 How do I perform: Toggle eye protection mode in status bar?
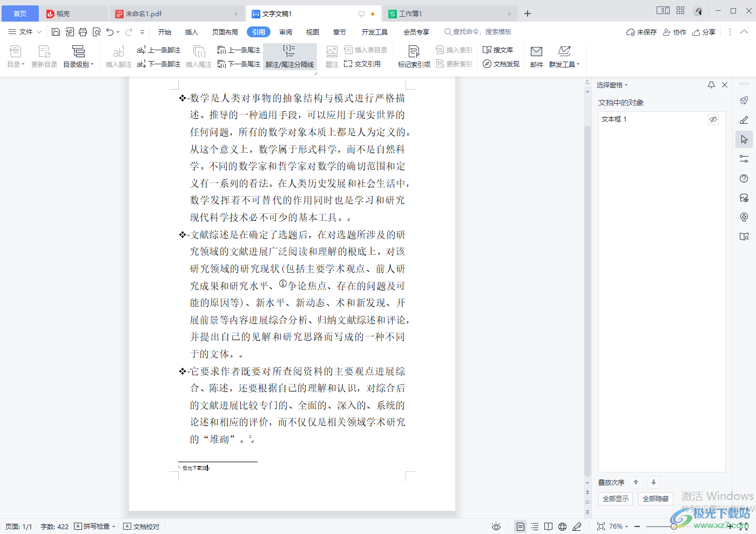(x=496, y=526)
